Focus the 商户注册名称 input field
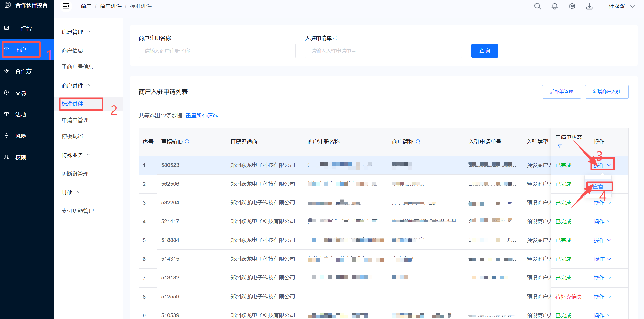644x319 pixels. (217, 51)
